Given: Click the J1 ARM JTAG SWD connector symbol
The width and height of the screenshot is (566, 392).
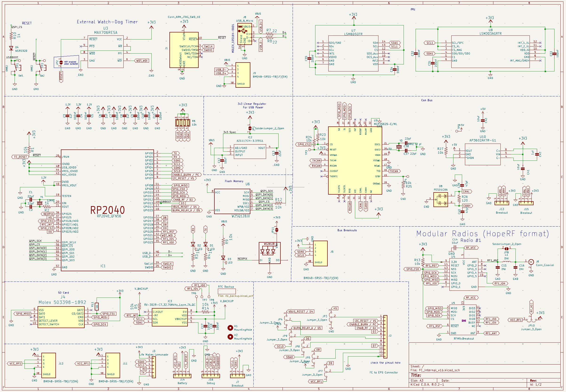Looking at the screenshot, I should (184, 50).
